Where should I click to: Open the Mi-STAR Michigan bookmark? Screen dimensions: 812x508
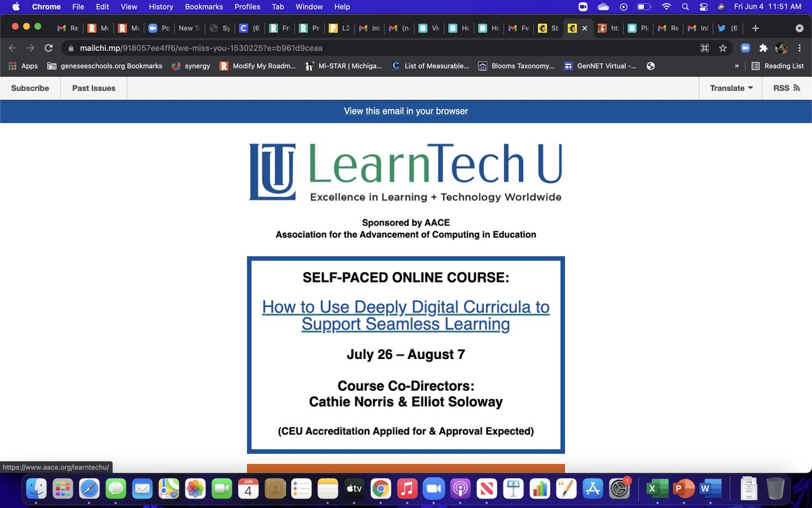[x=344, y=66]
